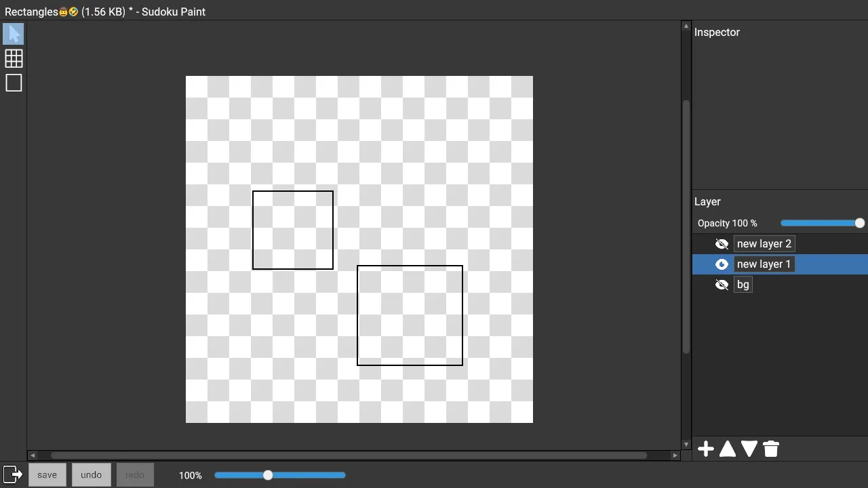Viewport: 868px width, 488px height.
Task: Show the bg layer
Action: pos(722,285)
